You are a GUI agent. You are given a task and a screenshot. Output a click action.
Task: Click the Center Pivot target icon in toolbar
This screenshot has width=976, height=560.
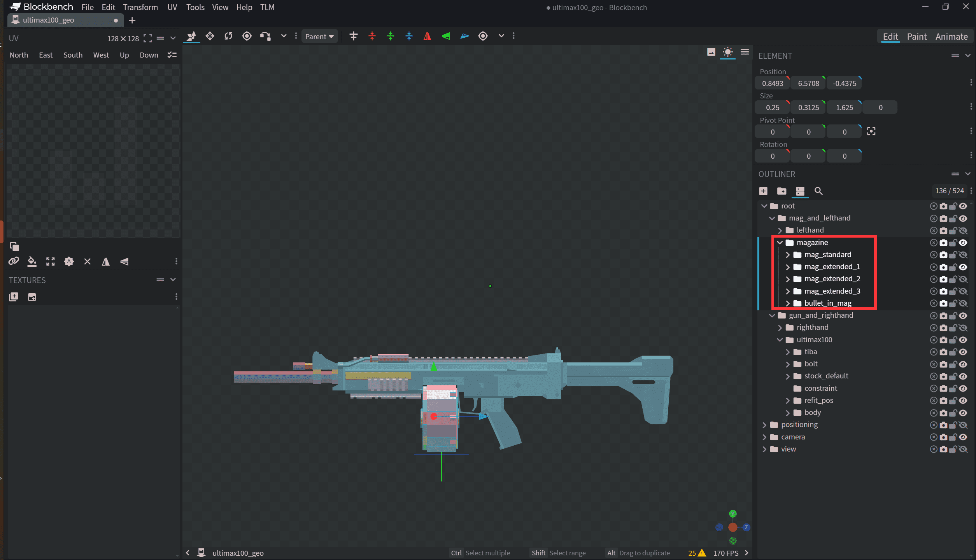click(x=483, y=36)
